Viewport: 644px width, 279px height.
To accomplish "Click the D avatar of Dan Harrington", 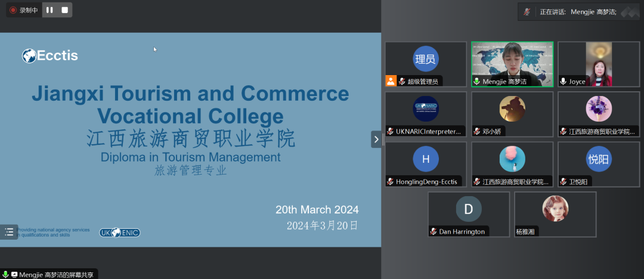I will pyautogui.click(x=469, y=209).
